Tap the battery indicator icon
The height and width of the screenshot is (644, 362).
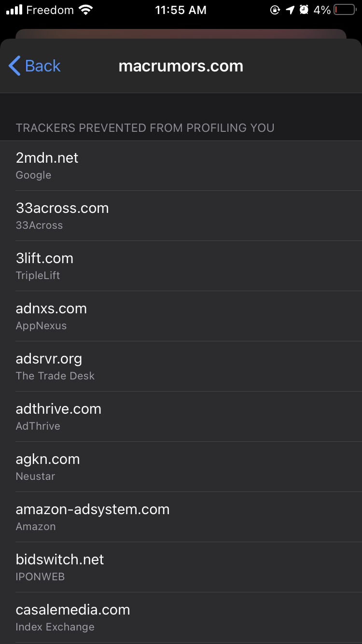pyautogui.click(x=345, y=10)
